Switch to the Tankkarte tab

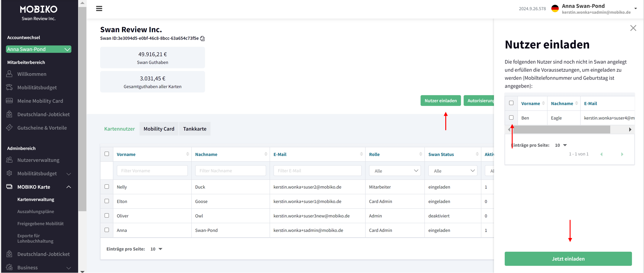tap(195, 129)
